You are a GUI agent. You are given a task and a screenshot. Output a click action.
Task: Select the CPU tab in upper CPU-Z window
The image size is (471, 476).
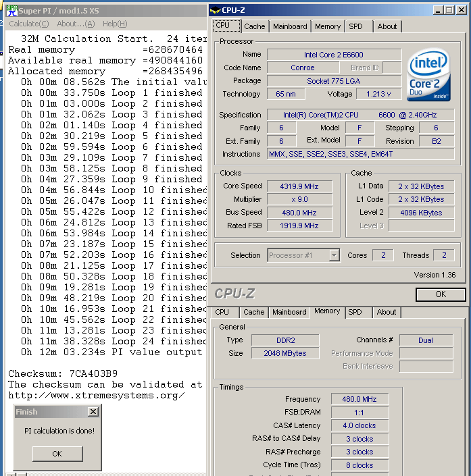point(226,26)
